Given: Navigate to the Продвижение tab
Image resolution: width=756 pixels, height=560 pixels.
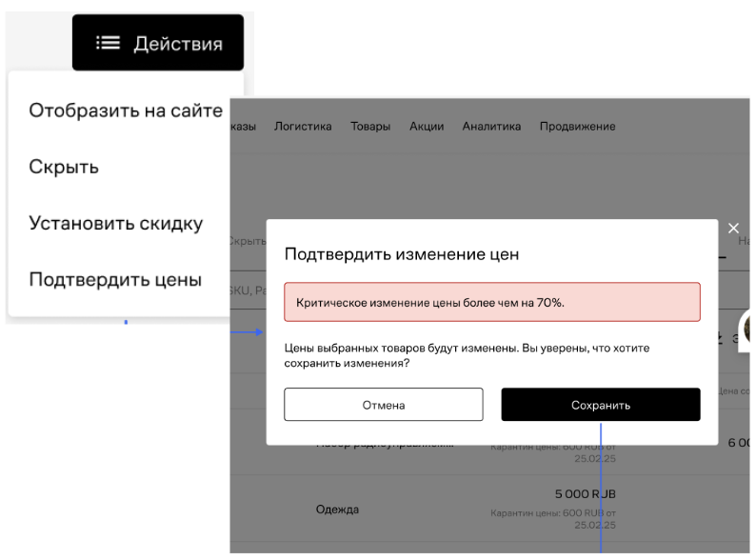Looking at the screenshot, I should [x=577, y=127].
